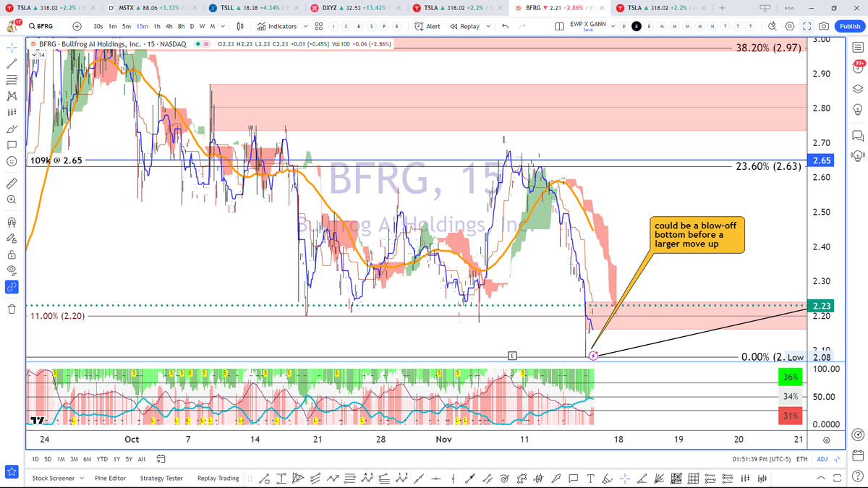868x488 pixels.
Task: Expand the EWP X GANN layout dropdown
Action: point(613,26)
